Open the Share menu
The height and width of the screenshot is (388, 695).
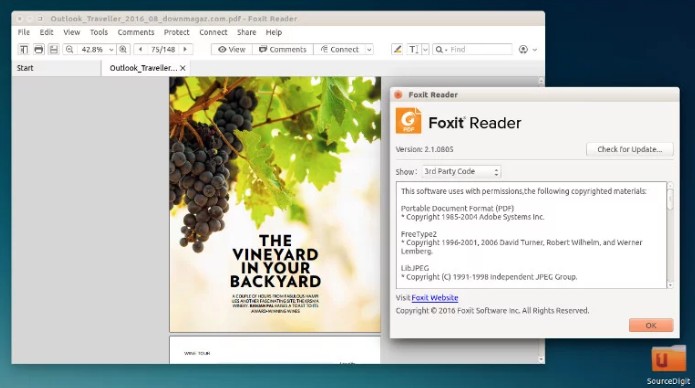246,32
